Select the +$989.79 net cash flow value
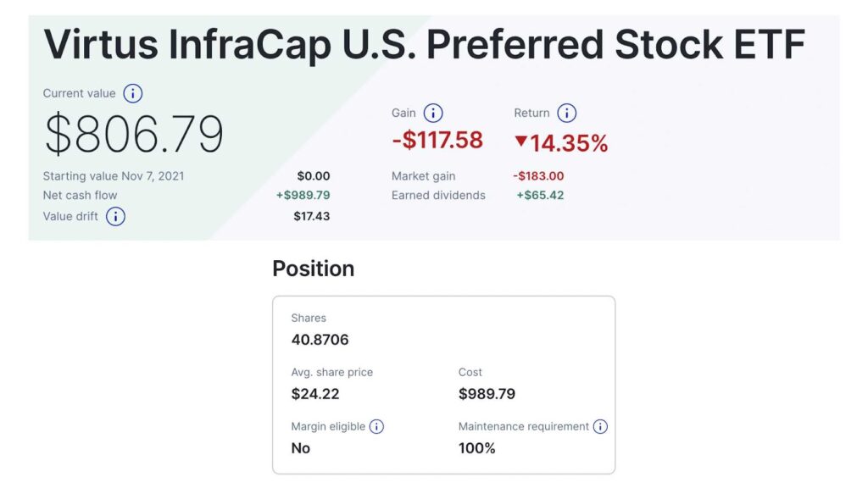The image size is (868, 488). coord(303,195)
